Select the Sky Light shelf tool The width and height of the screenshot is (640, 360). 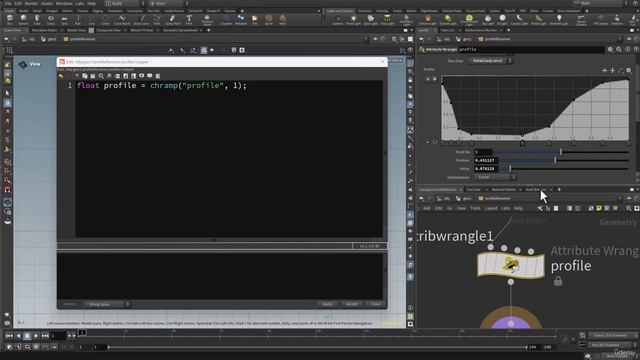[488, 19]
